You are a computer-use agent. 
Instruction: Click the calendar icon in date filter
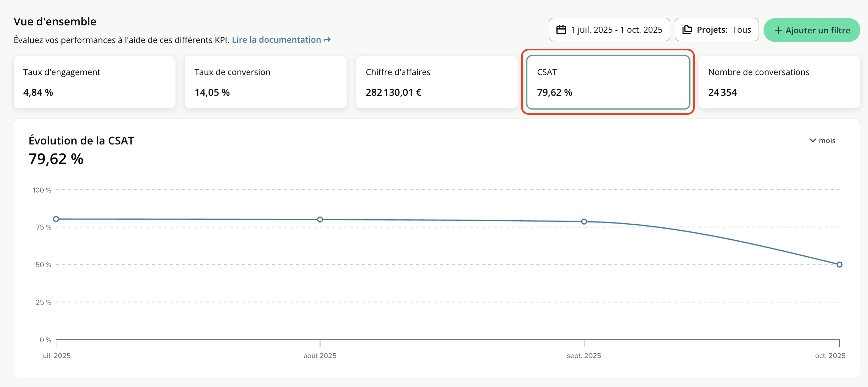pyautogui.click(x=561, y=30)
